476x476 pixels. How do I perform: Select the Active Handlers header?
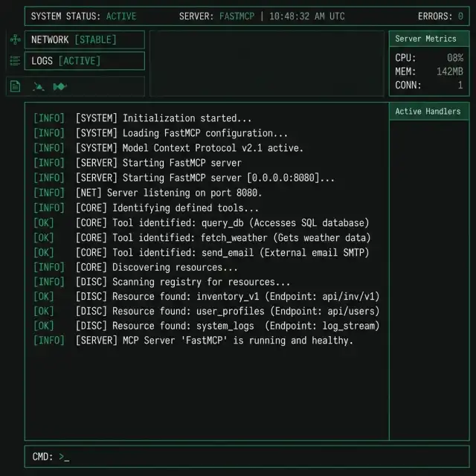coord(429,112)
